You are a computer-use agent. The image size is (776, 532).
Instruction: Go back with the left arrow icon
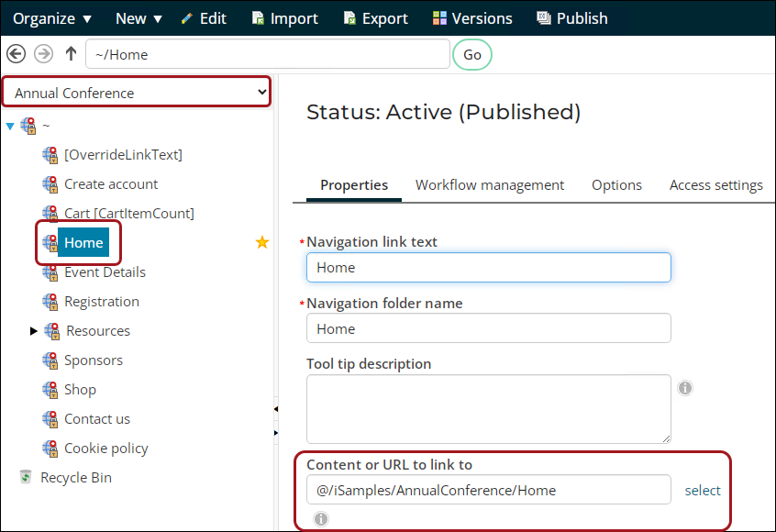(x=16, y=54)
